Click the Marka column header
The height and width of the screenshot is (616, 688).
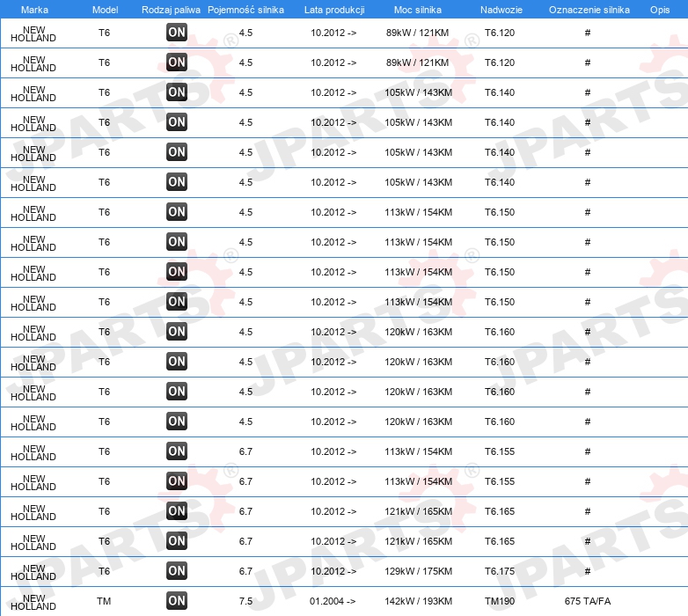coord(34,10)
